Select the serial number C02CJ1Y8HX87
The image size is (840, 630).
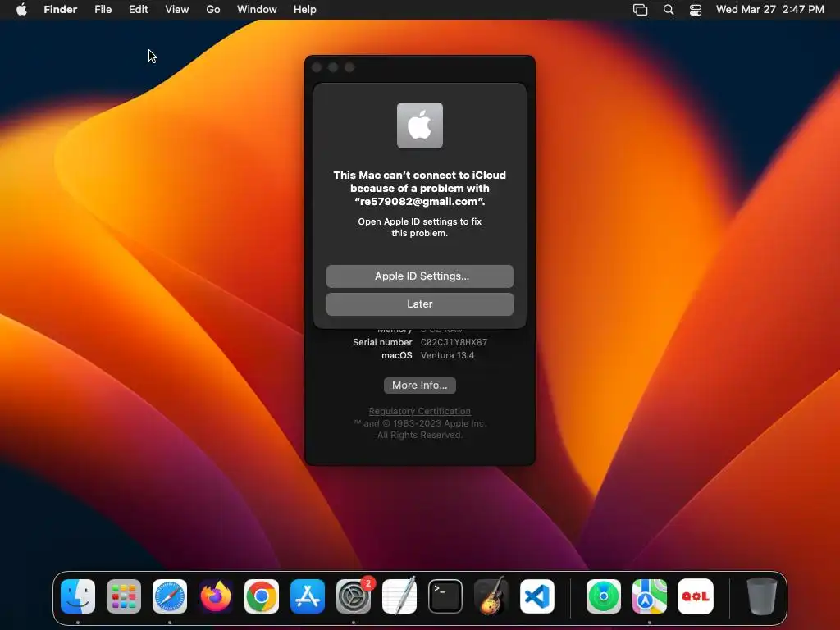(x=454, y=342)
